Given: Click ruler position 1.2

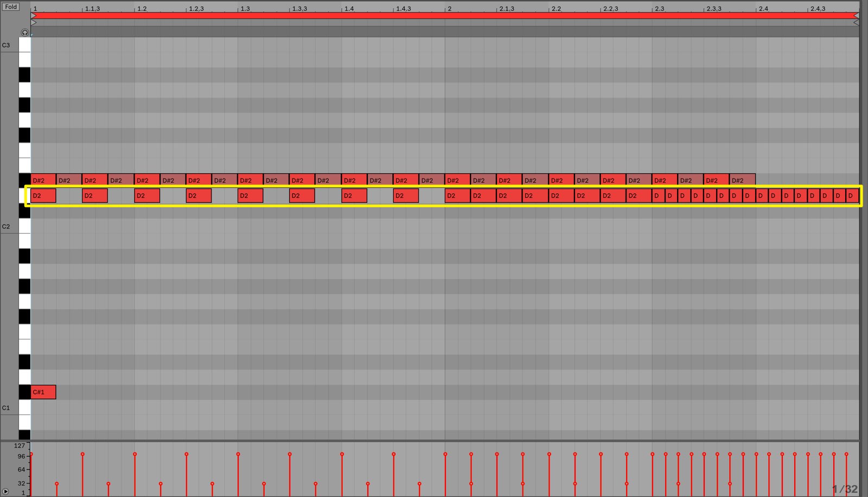Looking at the screenshot, I should point(142,9).
